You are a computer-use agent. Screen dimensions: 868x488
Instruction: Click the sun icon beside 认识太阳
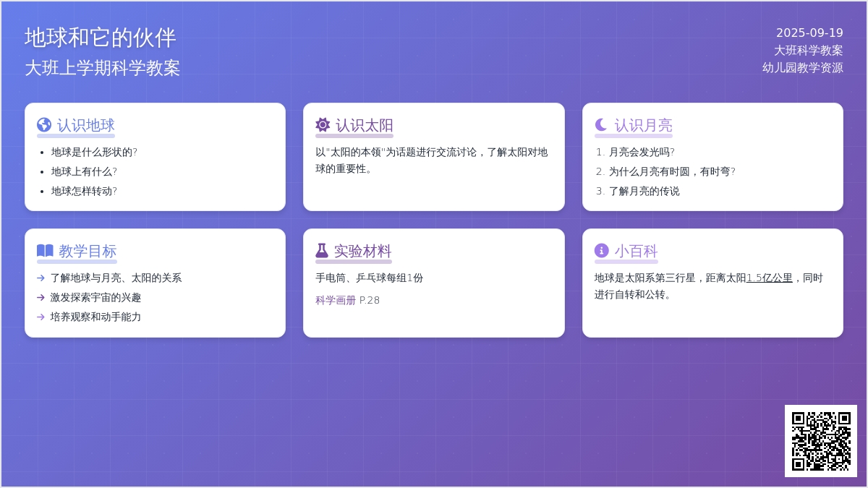323,125
